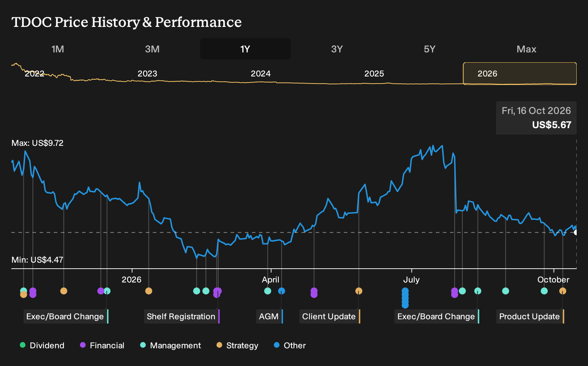This screenshot has width=588, height=366.
Task: Switch to the 3M range tab
Action: (x=152, y=49)
